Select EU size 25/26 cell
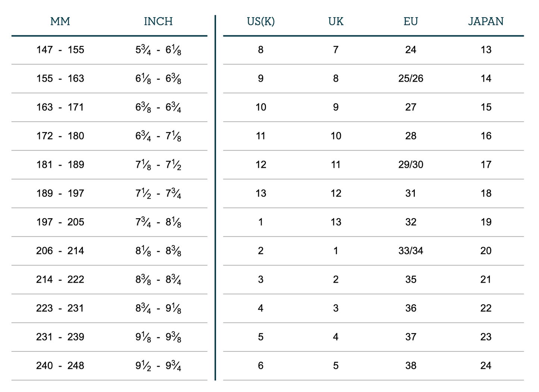 (x=411, y=79)
